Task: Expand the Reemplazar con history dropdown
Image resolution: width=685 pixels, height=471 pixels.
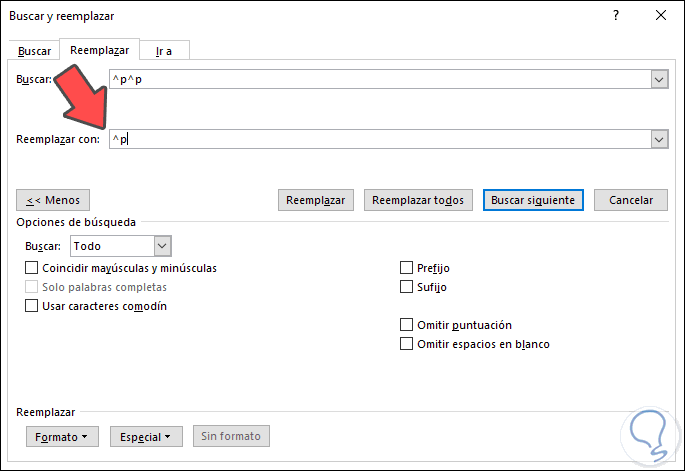Action: tap(659, 140)
